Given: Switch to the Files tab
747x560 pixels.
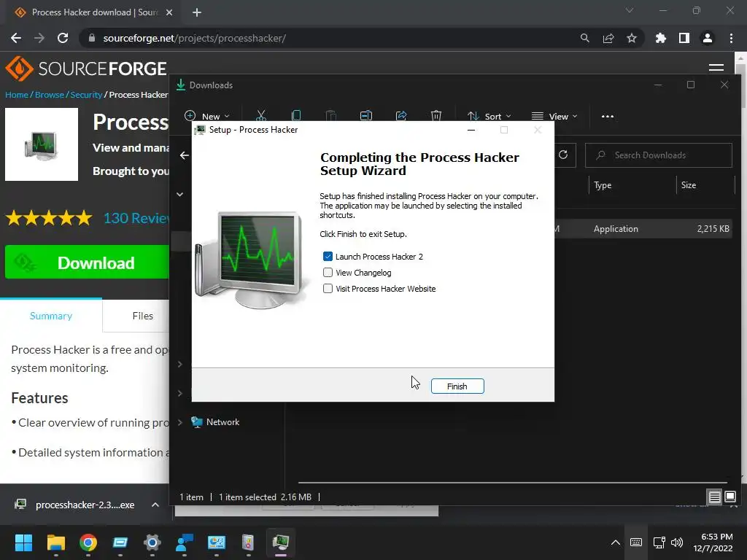Looking at the screenshot, I should pos(142,316).
